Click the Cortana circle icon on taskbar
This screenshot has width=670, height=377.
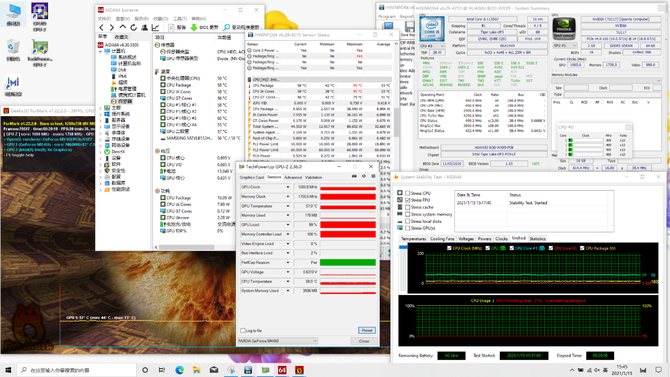145,370
